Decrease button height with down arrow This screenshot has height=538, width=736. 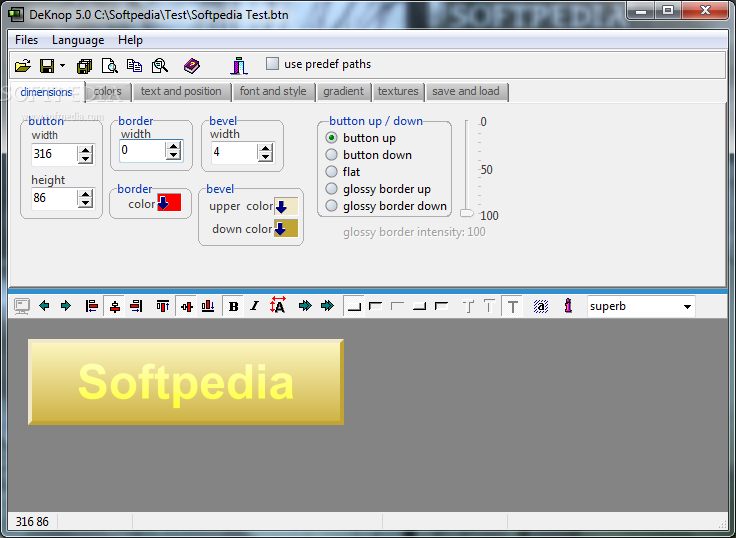click(85, 203)
